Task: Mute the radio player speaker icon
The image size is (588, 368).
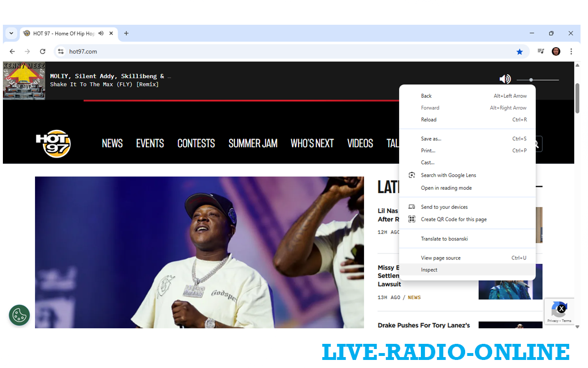Action: click(x=505, y=79)
